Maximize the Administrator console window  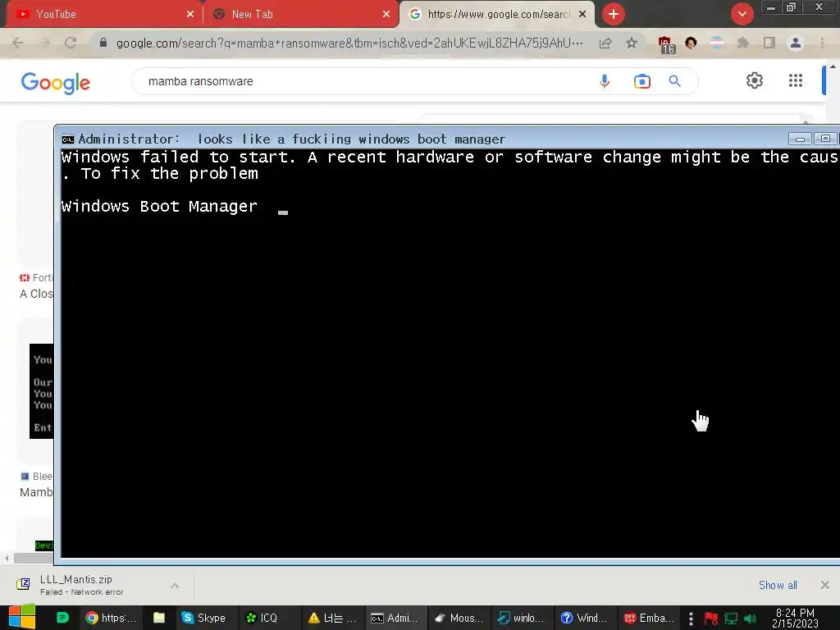tap(825, 139)
